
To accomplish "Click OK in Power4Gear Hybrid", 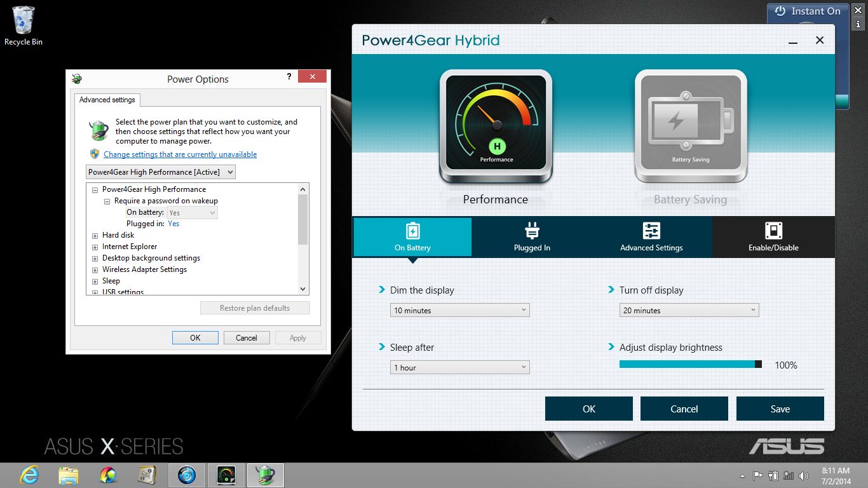I will coord(589,409).
